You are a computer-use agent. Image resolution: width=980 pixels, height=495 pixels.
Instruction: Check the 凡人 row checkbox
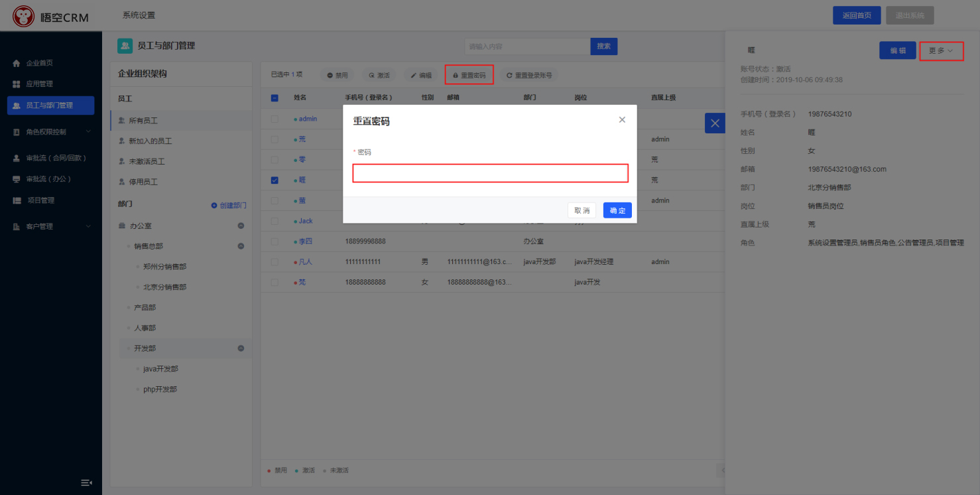pos(275,262)
